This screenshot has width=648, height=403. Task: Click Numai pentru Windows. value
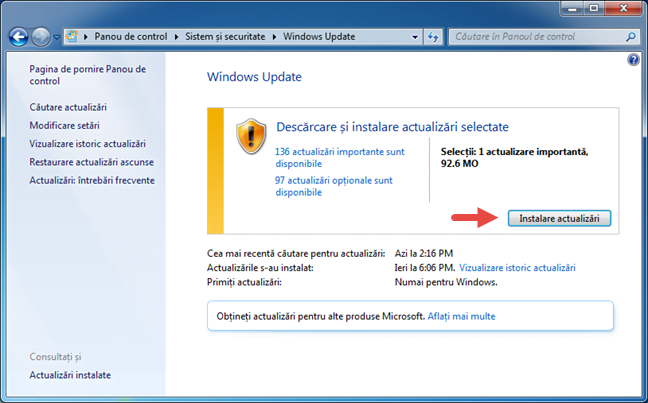tap(446, 282)
